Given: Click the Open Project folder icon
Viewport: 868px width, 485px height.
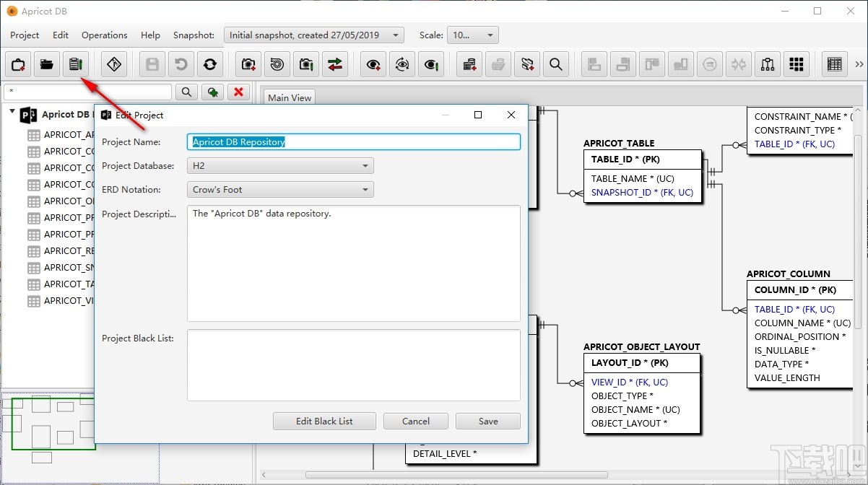Looking at the screenshot, I should pyautogui.click(x=47, y=64).
